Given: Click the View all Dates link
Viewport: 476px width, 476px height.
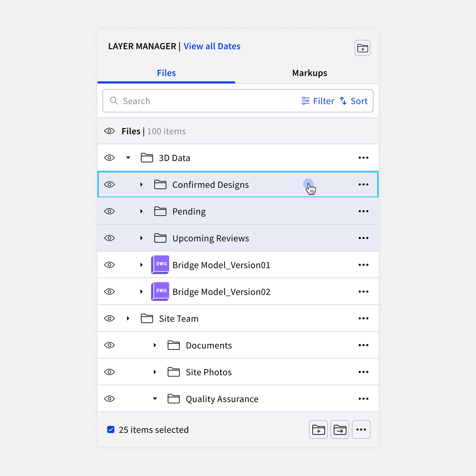Looking at the screenshot, I should click(x=212, y=46).
